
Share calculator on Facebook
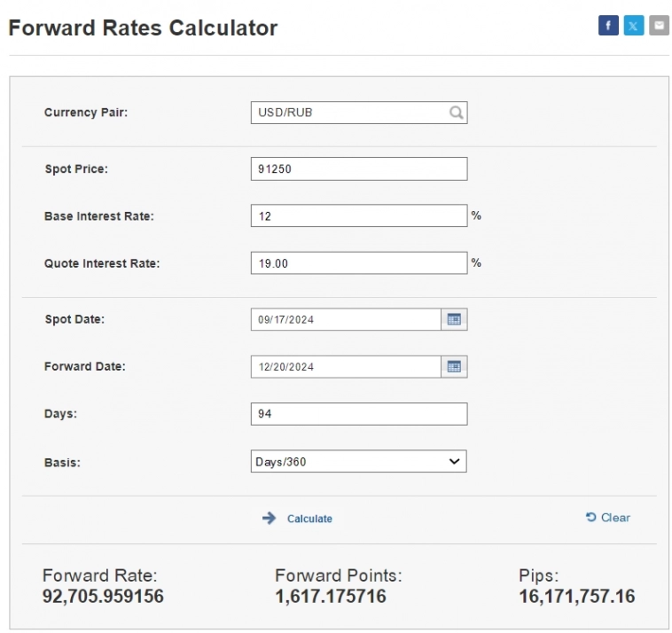[608, 26]
